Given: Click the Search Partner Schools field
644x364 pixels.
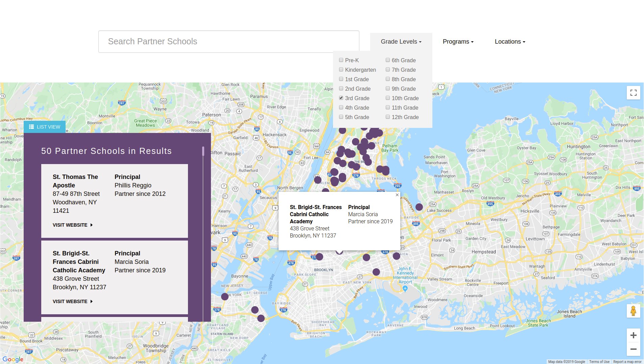Looking at the screenshot, I should tap(229, 42).
